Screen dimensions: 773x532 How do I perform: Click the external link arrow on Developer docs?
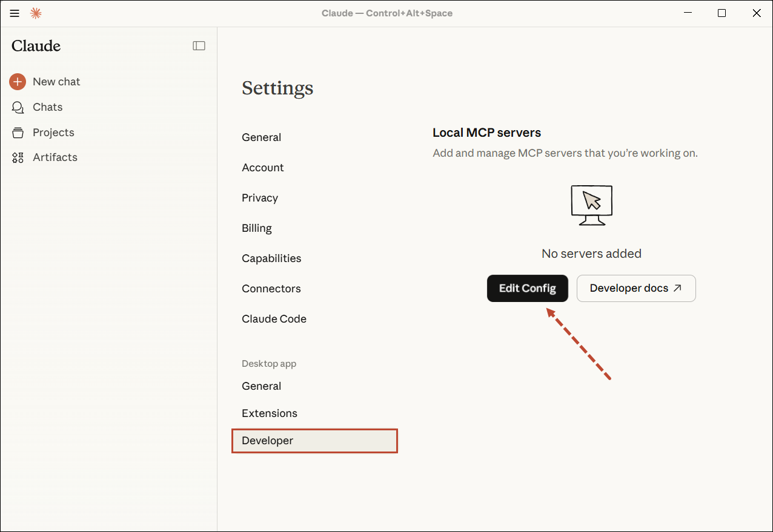[677, 288]
